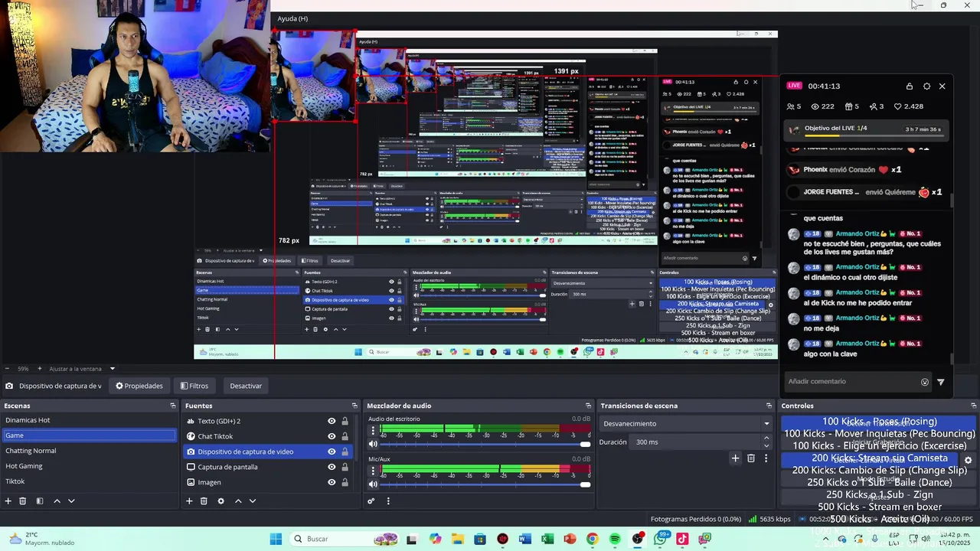
Task: Open scene filters icon in Escenas toolbar
Action: pos(40,501)
